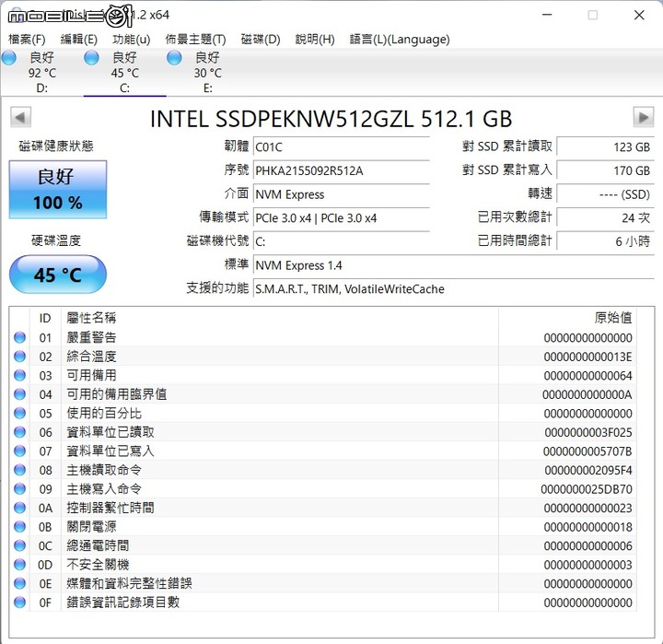Open the 語言(L)(Language) menu
The height and width of the screenshot is (644, 663).
click(x=400, y=40)
